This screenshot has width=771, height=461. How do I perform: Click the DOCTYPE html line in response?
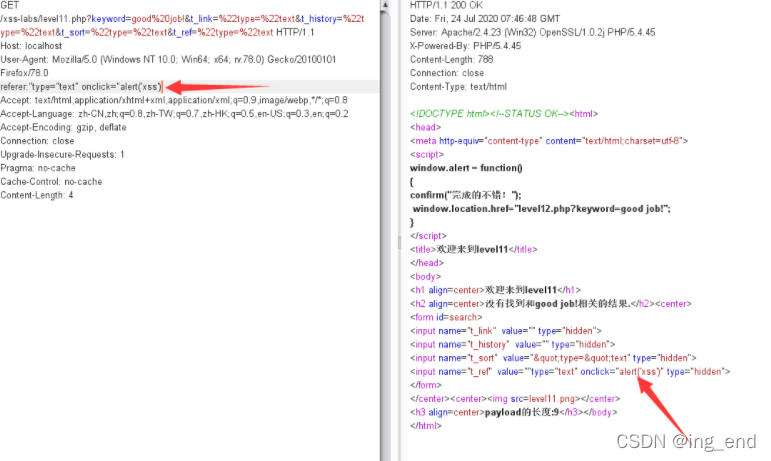504,114
